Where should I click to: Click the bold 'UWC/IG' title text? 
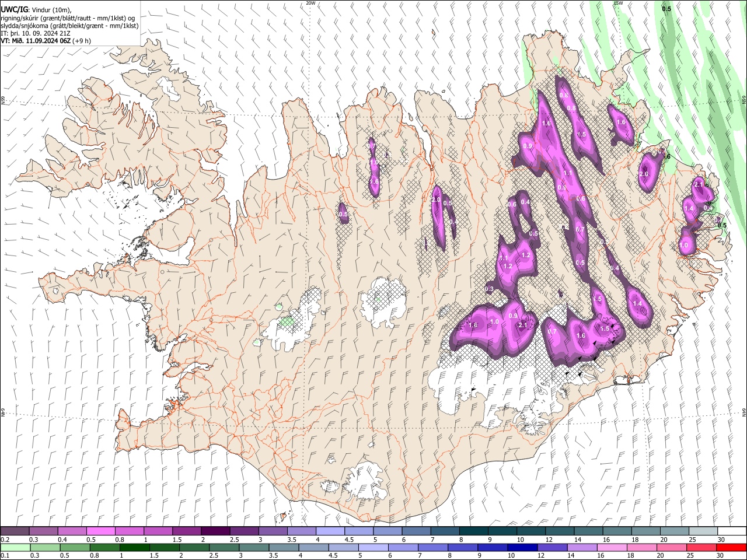coord(14,9)
